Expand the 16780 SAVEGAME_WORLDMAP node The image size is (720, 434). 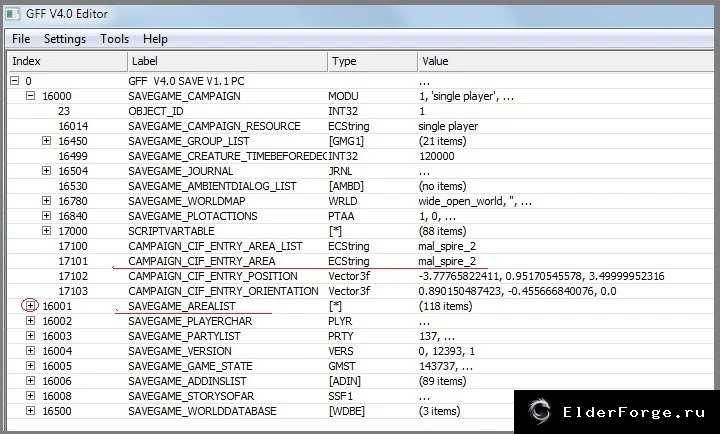click(46, 201)
